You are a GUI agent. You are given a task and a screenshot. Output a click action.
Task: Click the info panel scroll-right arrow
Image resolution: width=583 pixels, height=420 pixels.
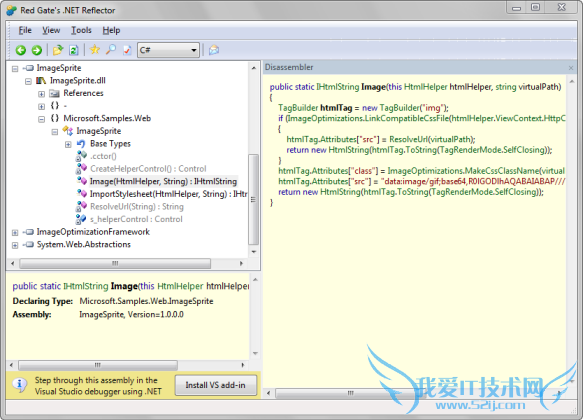242,365
